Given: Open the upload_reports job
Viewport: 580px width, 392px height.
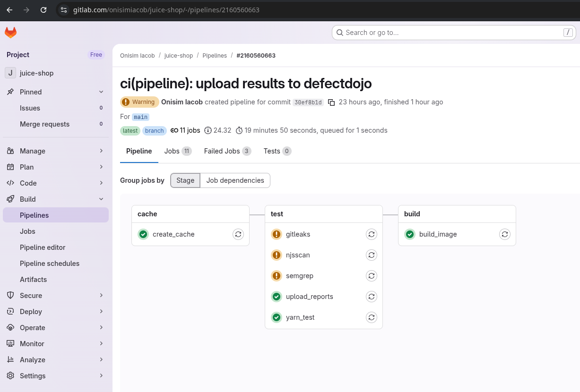Looking at the screenshot, I should 309,297.
